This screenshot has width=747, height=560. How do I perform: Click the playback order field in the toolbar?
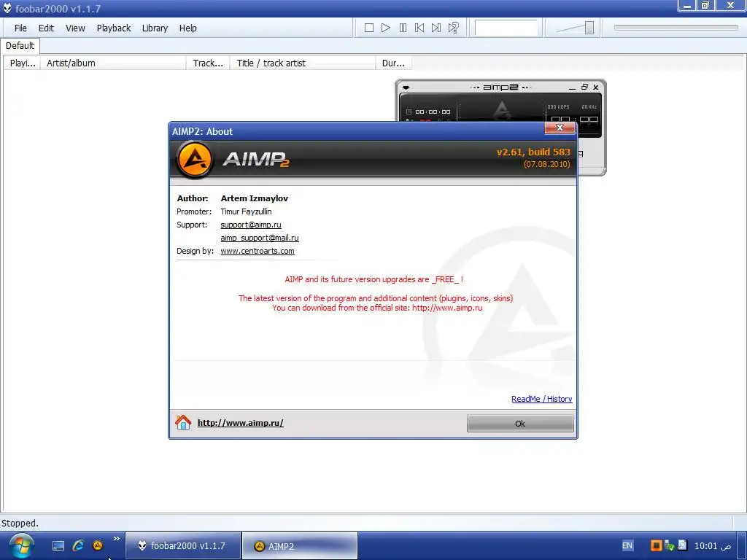506,28
